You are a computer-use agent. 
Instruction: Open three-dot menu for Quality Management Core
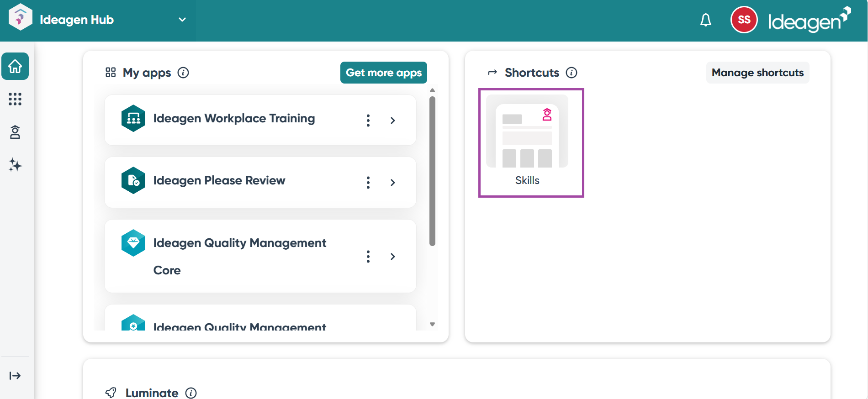click(368, 257)
